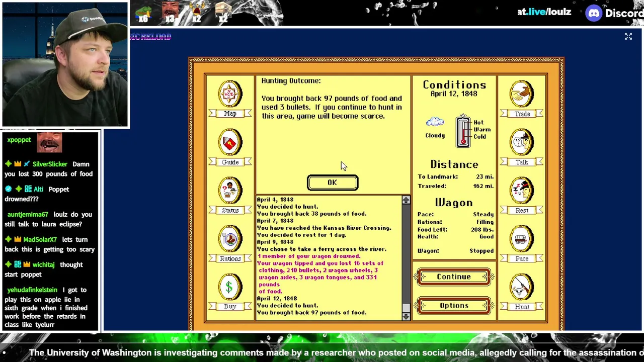This screenshot has width=644, height=362.
Task: Click xpoppet avatar in chat
Action: 49,143
